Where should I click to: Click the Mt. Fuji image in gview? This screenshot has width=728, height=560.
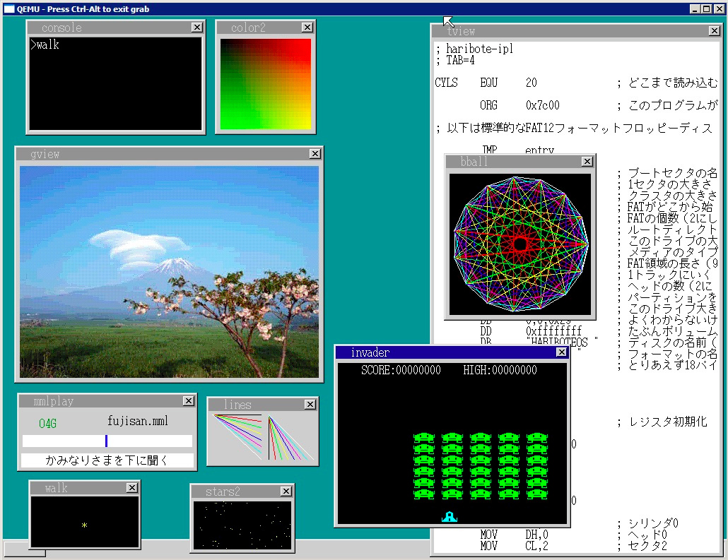(x=170, y=272)
